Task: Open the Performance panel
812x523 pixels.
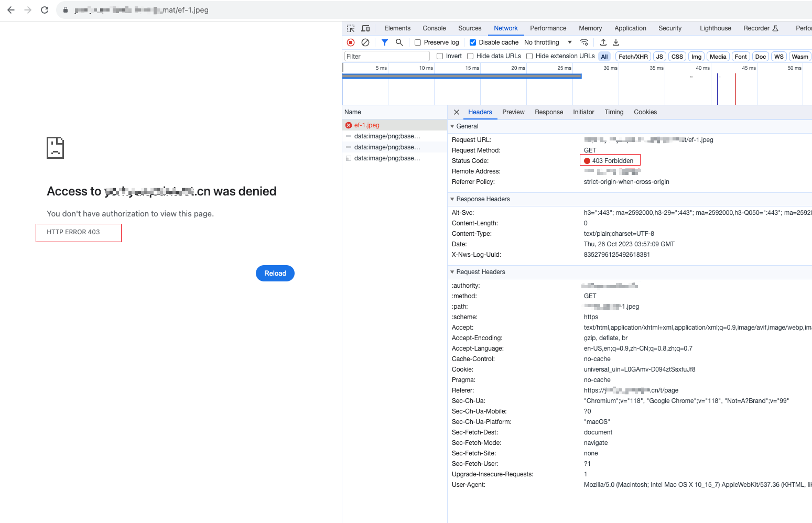Action: (x=548, y=28)
